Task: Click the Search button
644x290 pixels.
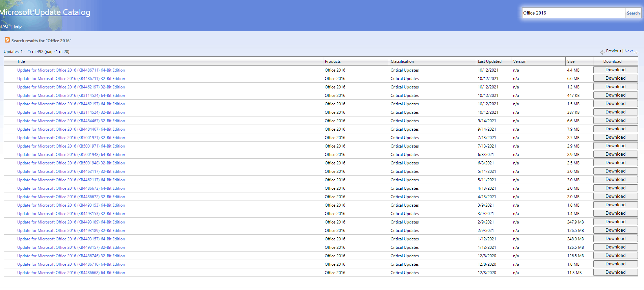Action: 633,13
